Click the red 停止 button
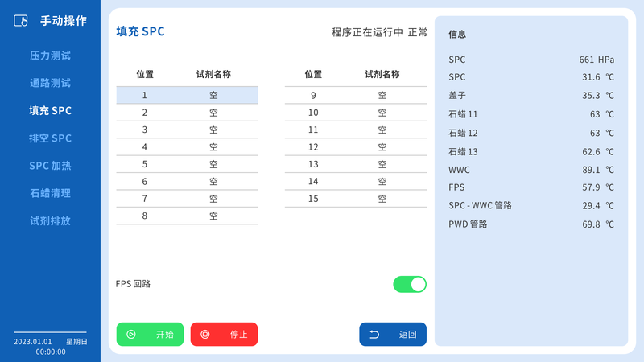This screenshot has height=362, width=644. 225,334
